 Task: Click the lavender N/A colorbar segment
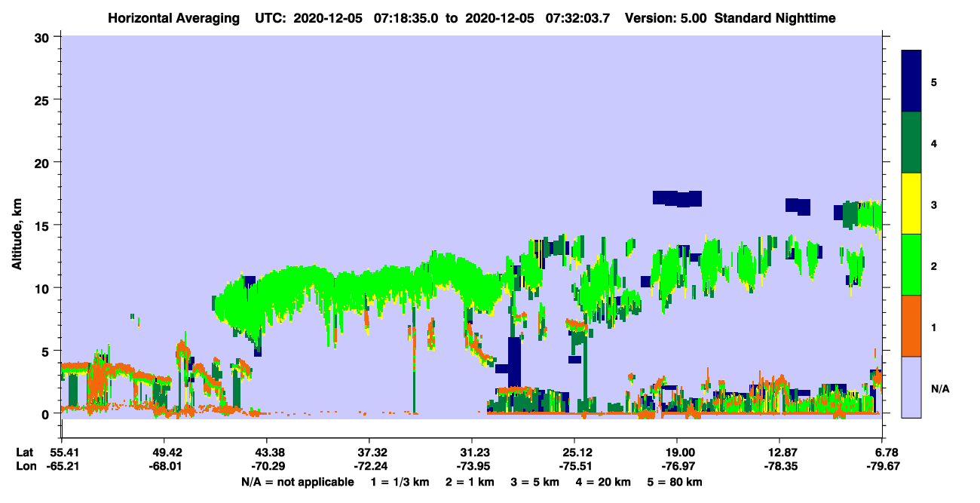tap(911, 387)
